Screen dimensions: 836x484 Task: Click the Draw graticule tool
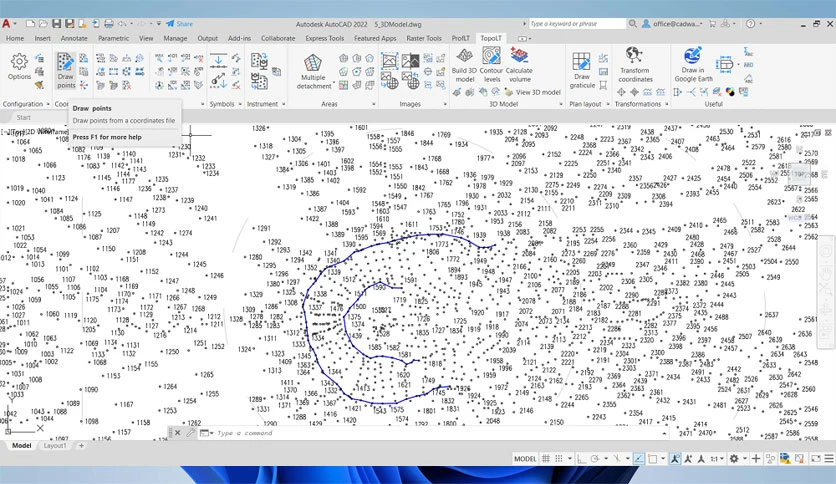click(582, 70)
